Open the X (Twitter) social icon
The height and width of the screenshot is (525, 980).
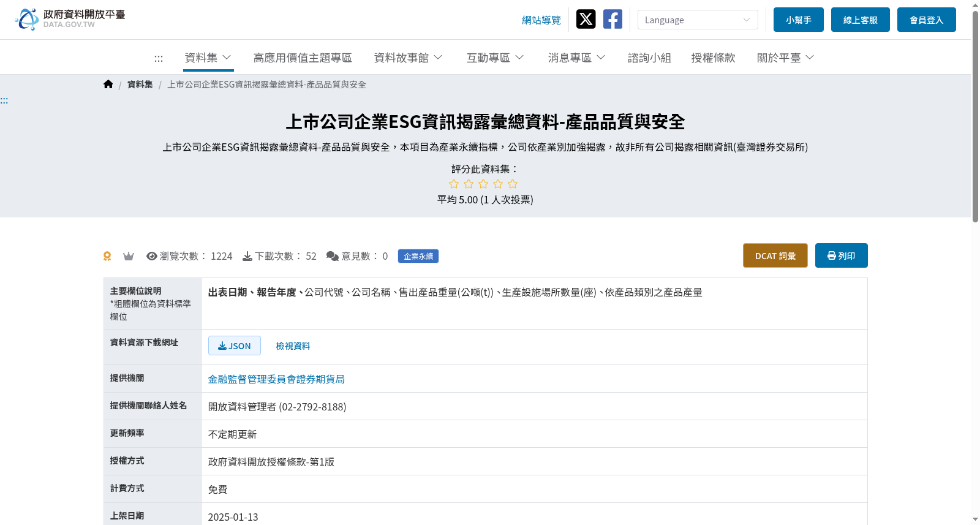pos(586,19)
